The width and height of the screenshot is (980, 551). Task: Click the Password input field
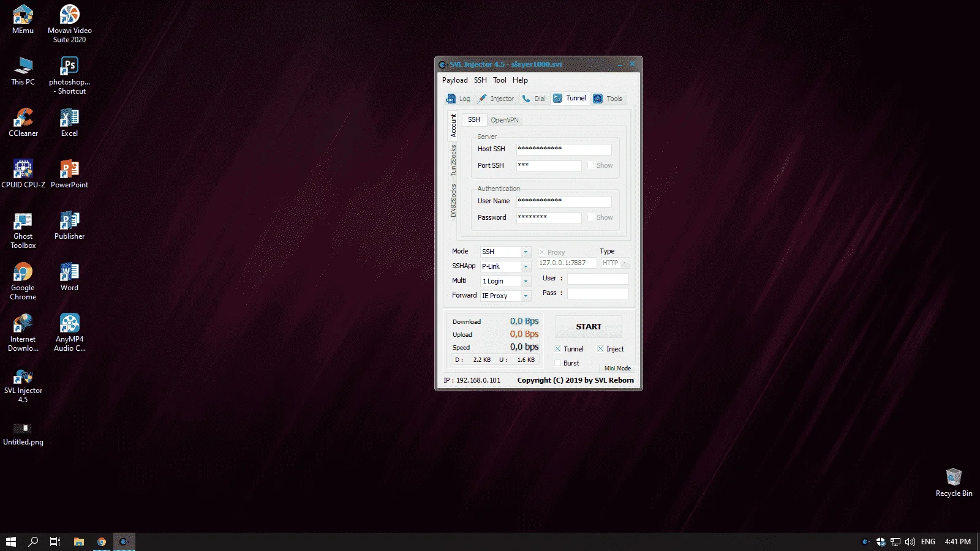point(549,217)
